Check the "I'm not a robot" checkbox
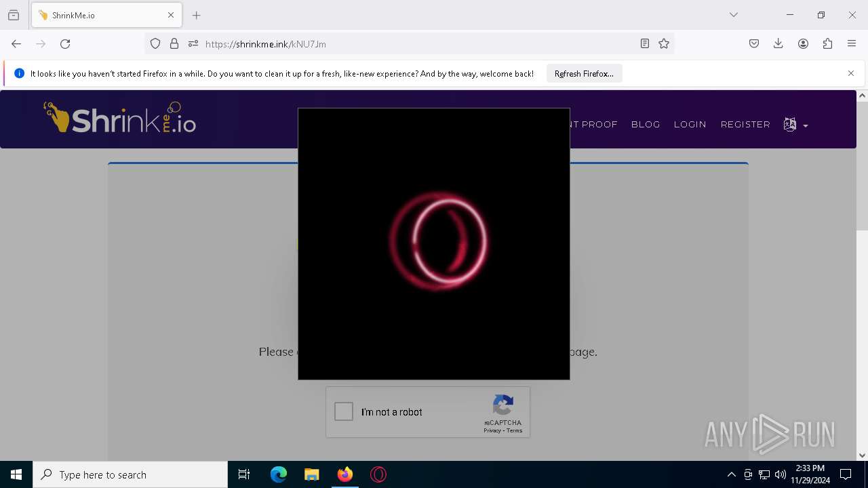Image resolution: width=868 pixels, height=488 pixels. tap(344, 411)
